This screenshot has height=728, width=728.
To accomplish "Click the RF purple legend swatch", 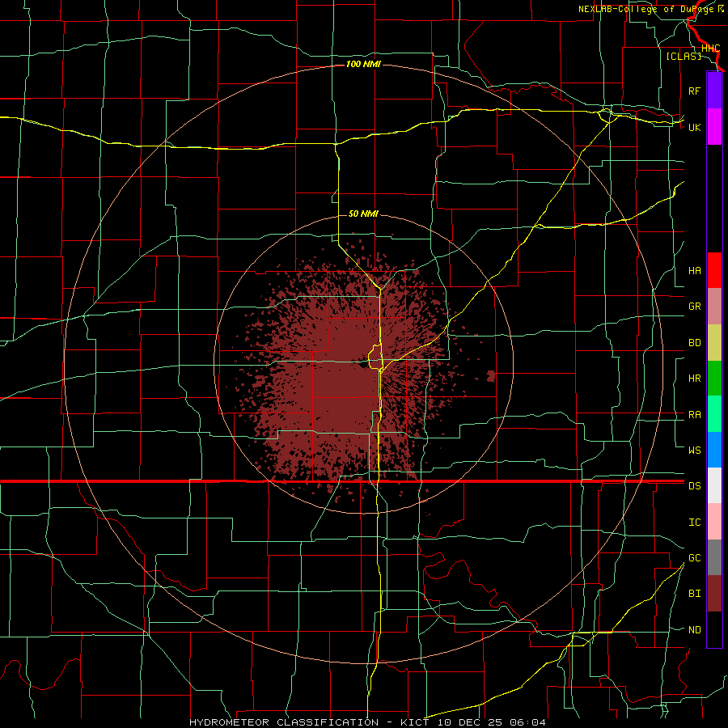I will 714,91.
